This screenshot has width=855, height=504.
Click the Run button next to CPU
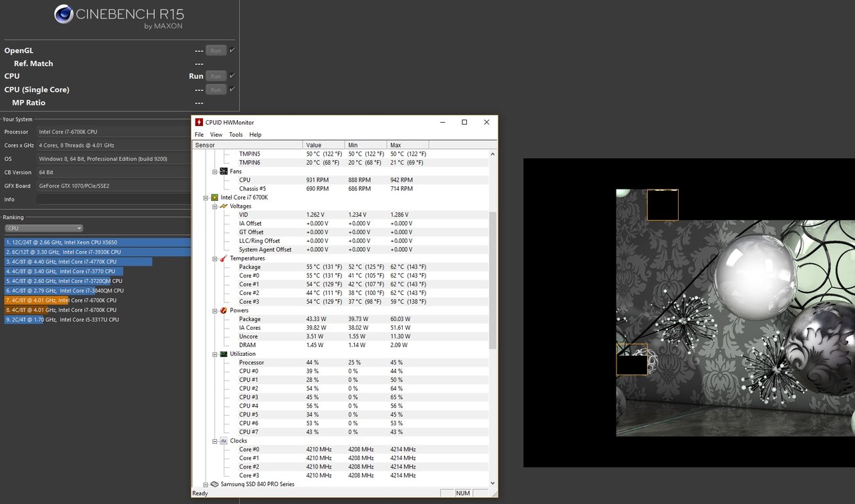tap(215, 76)
